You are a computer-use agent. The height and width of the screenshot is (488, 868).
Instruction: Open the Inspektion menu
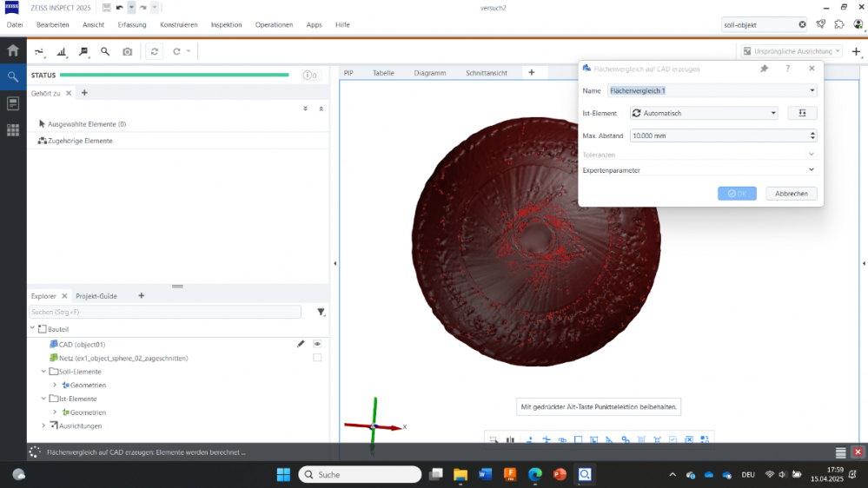coord(227,24)
